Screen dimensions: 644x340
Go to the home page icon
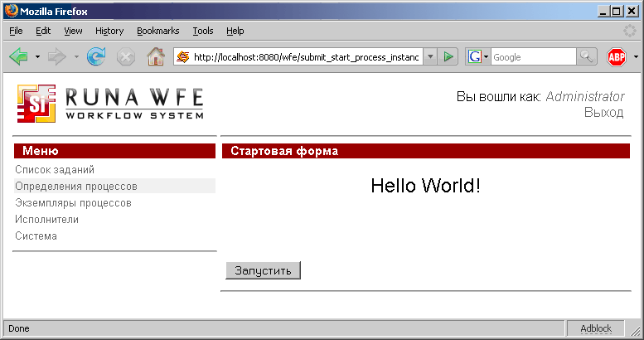(x=156, y=56)
